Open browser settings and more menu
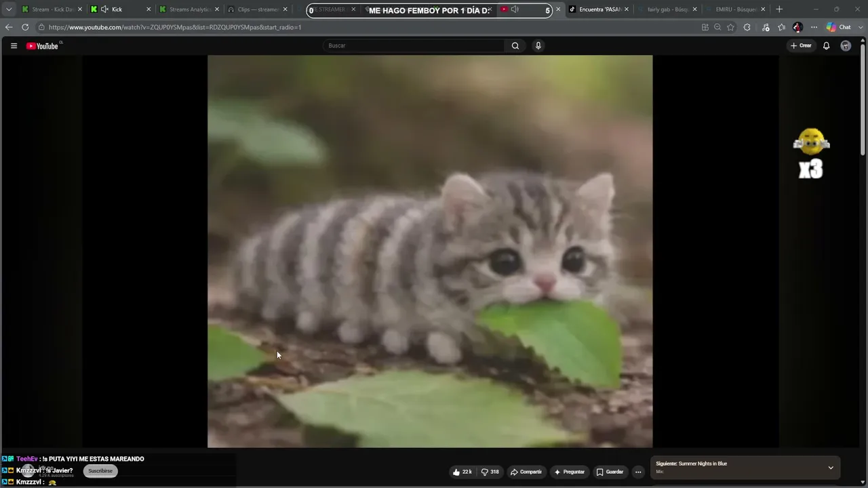 coord(814,27)
